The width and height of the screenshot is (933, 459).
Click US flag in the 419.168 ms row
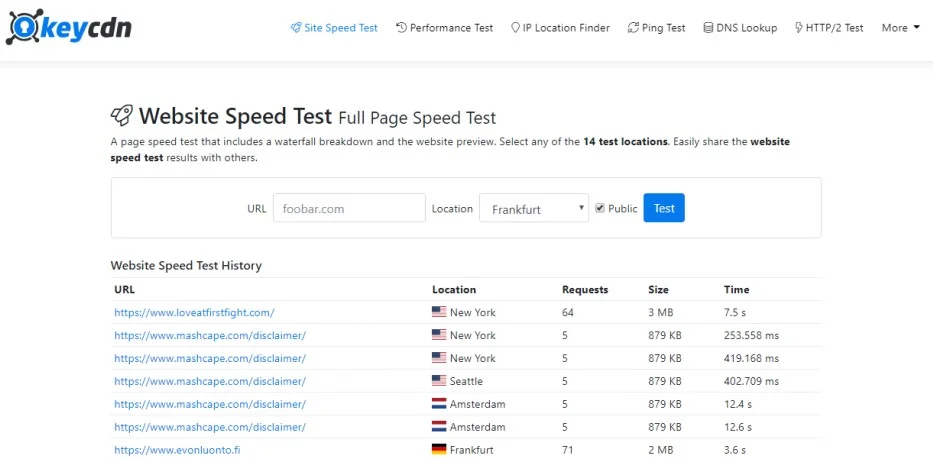(x=439, y=358)
